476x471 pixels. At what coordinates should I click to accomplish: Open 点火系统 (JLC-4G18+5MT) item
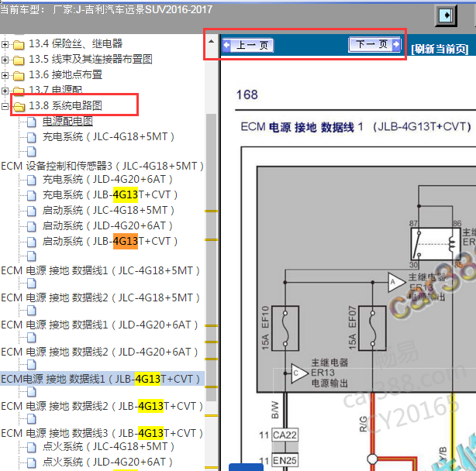pos(109,446)
